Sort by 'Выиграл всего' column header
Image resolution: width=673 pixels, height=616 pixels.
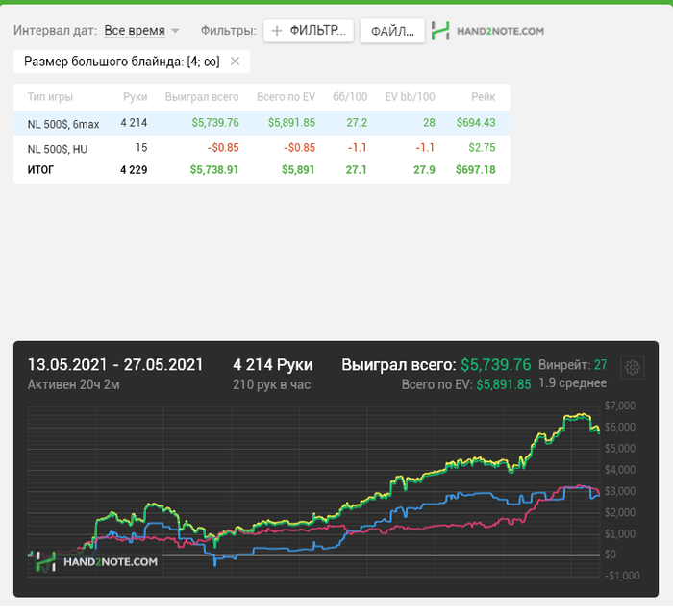click(202, 97)
